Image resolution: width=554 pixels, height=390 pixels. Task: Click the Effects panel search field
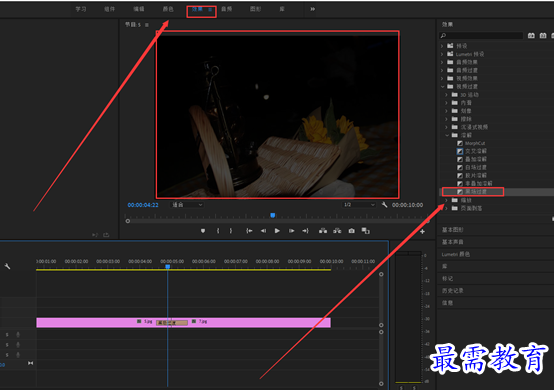tap(481, 36)
